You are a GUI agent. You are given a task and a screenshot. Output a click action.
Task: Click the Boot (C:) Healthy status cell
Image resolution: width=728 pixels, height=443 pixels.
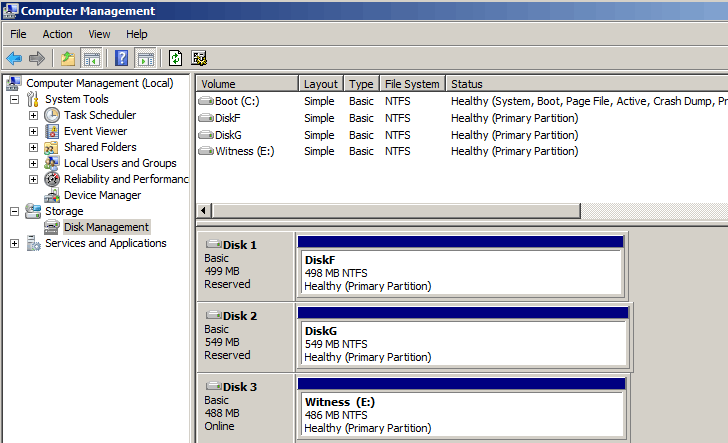tap(589, 101)
